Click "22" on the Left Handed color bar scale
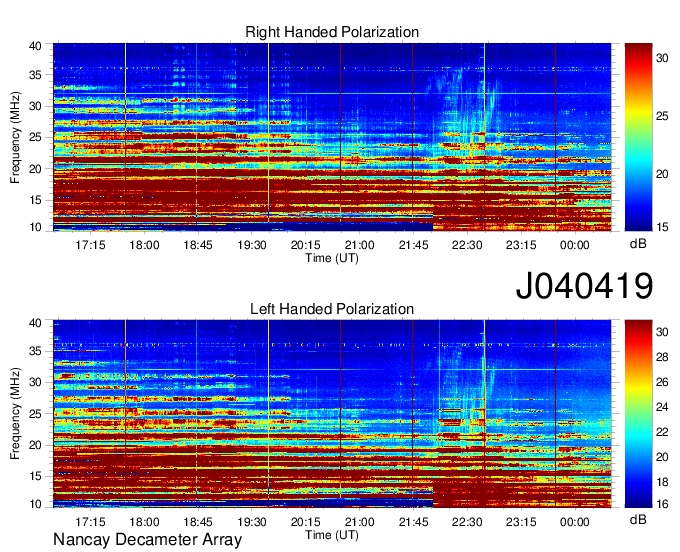The image size is (680, 552). 662,432
